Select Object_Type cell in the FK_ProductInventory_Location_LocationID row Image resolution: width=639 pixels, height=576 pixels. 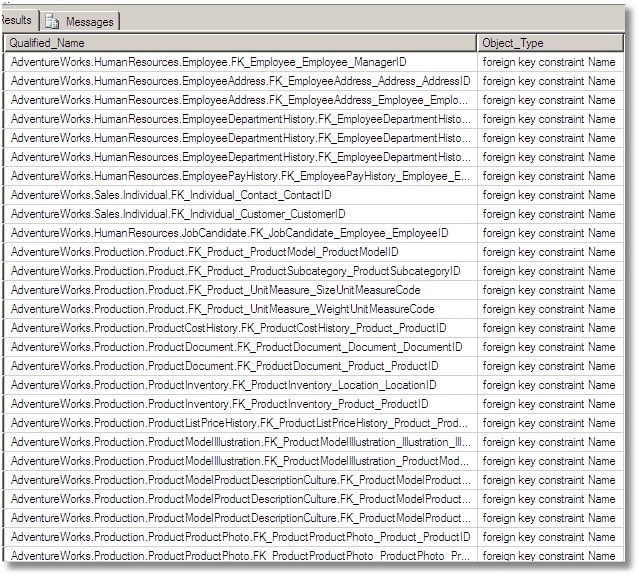click(550, 385)
